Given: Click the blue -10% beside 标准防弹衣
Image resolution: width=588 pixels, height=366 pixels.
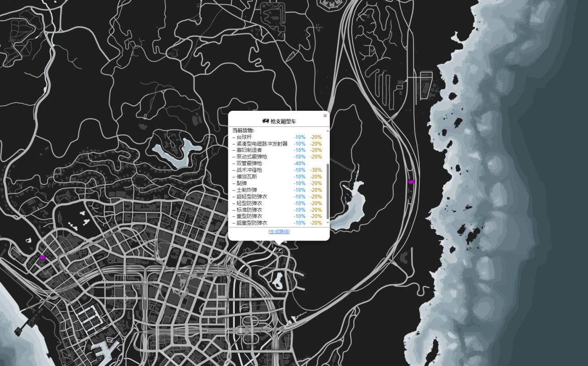Looking at the screenshot, I should [300, 210].
